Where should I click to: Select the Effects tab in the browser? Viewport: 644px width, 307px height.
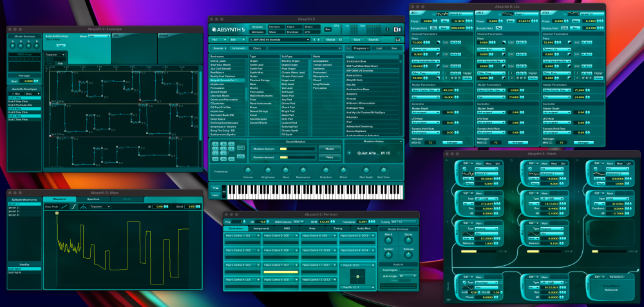[x=257, y=48]
